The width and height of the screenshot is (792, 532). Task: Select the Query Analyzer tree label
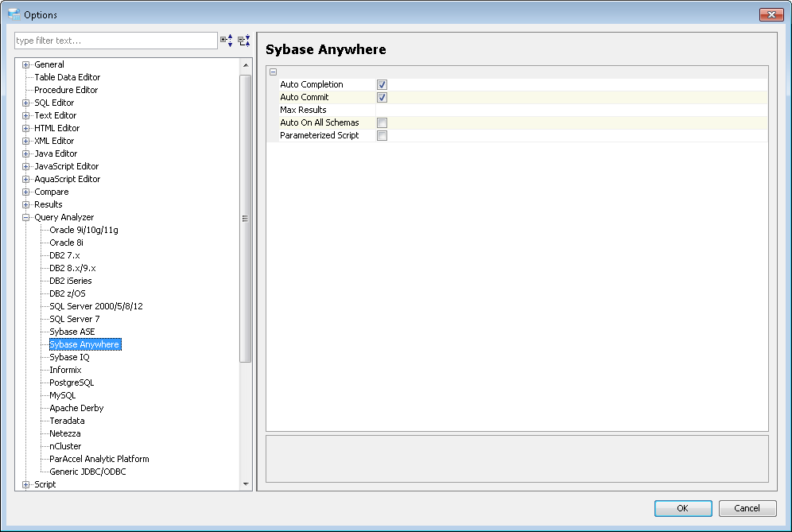point(64,217)
